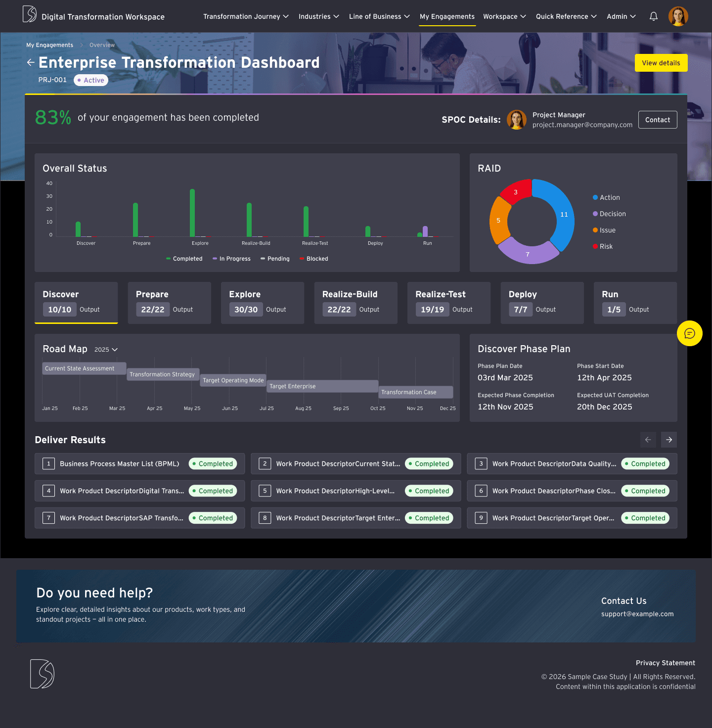
Task: Toggle Decision in the RAID legend
Action: 609,214
